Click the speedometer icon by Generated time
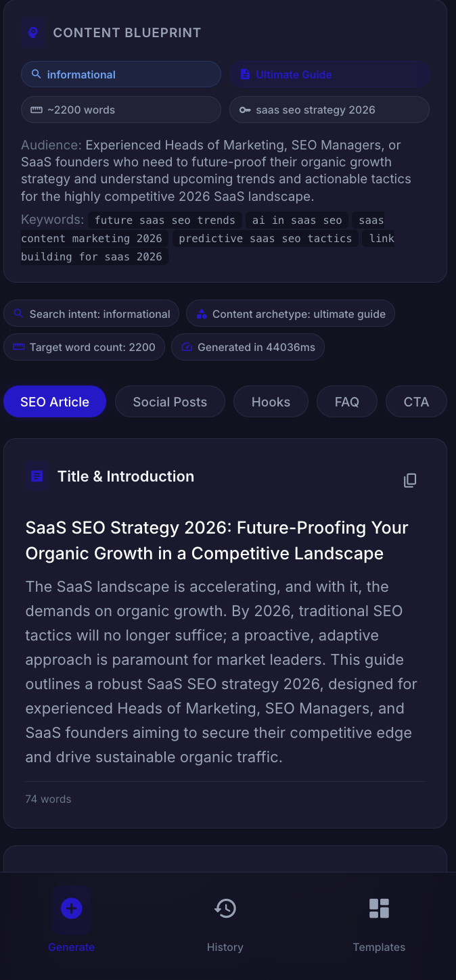 click(187, 348)
